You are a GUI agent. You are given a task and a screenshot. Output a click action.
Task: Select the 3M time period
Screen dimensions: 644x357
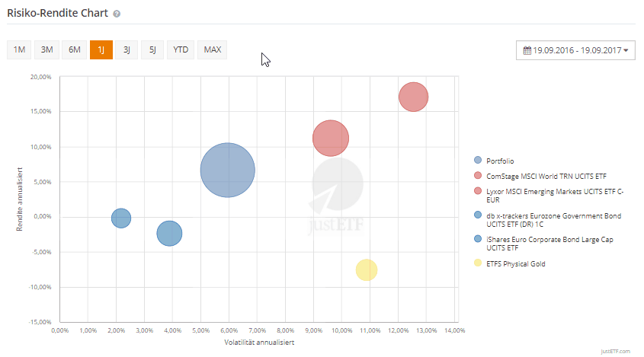(x=46, y=50)
